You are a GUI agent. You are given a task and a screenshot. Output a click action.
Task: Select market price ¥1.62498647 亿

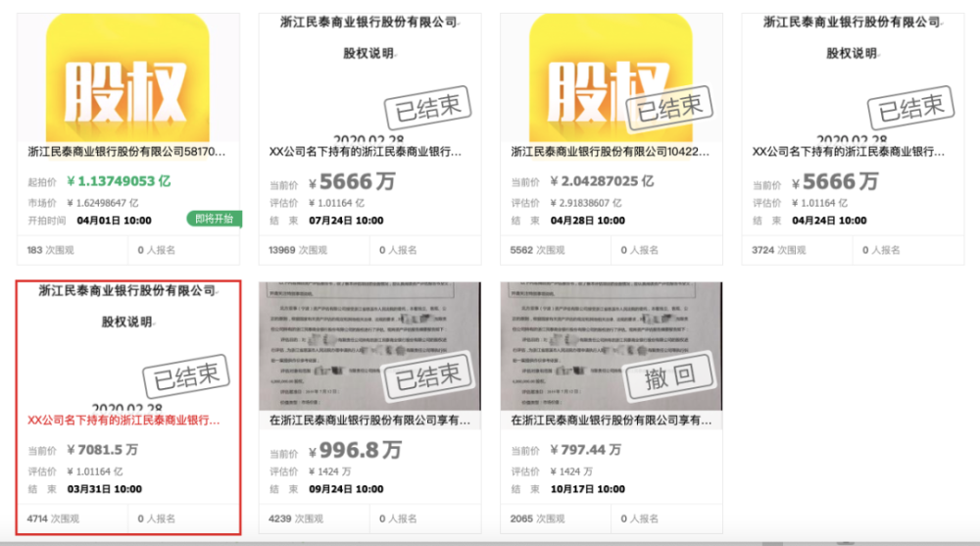click(x=103, y=203)
